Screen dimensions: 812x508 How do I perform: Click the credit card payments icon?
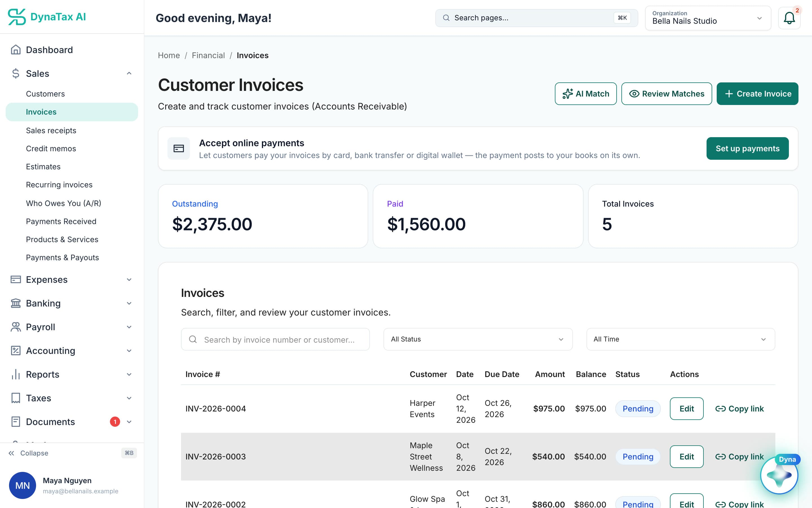[178, 148]
